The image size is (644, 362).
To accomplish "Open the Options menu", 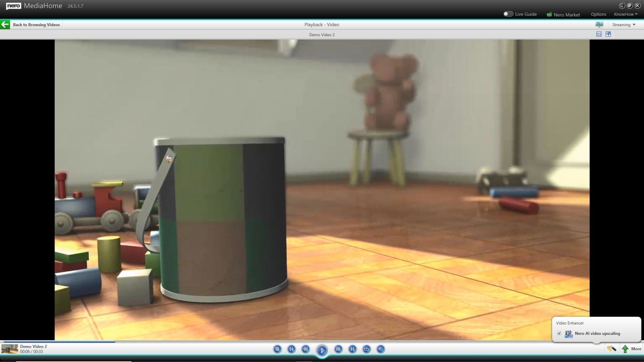I will click(x=599, y=14).
